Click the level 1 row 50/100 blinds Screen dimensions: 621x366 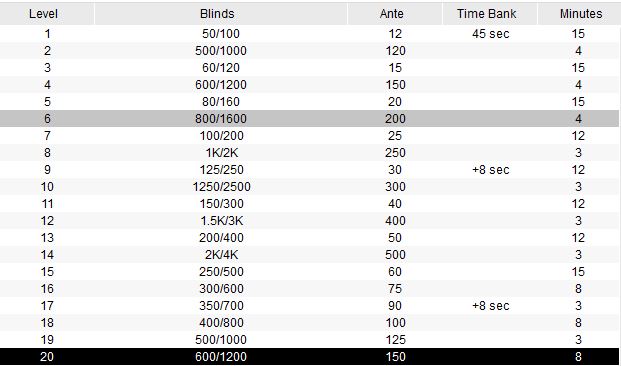coord(309,34)
